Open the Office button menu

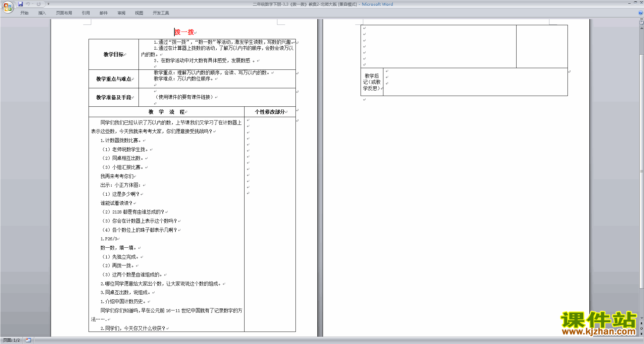point(7,7)
